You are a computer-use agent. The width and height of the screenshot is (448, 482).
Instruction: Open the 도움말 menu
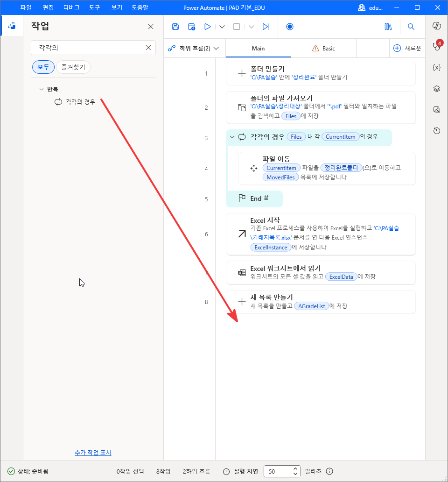140,7
